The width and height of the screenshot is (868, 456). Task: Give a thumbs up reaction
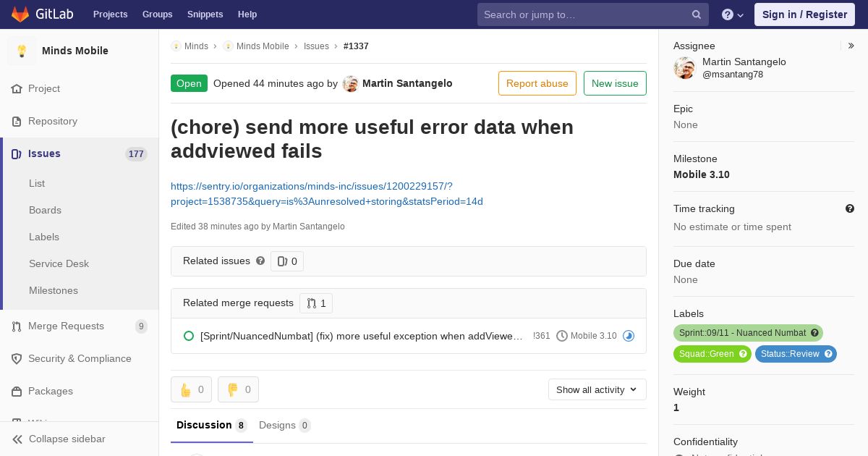191,389
